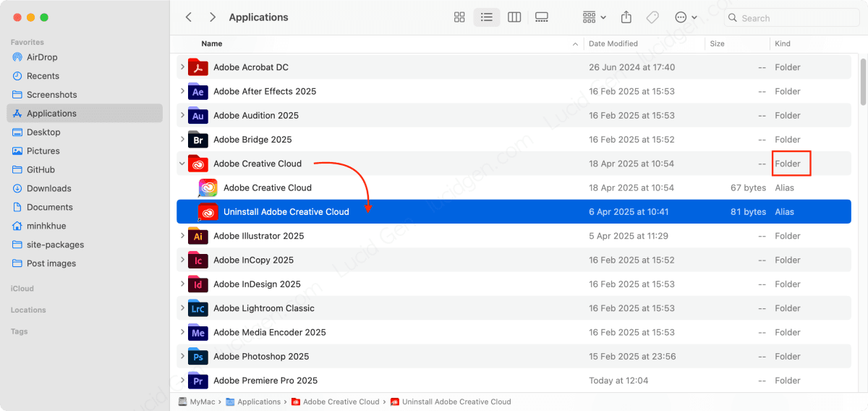Click the Bridge Br icon
The height and width of the screenshot is (411, 868).
197,140
